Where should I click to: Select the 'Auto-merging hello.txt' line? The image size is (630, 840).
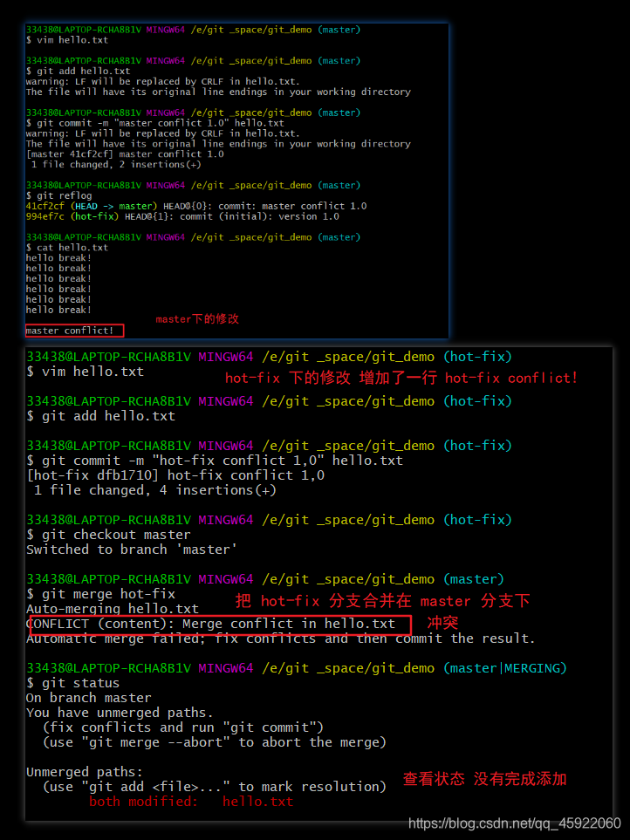coord(113,609)
